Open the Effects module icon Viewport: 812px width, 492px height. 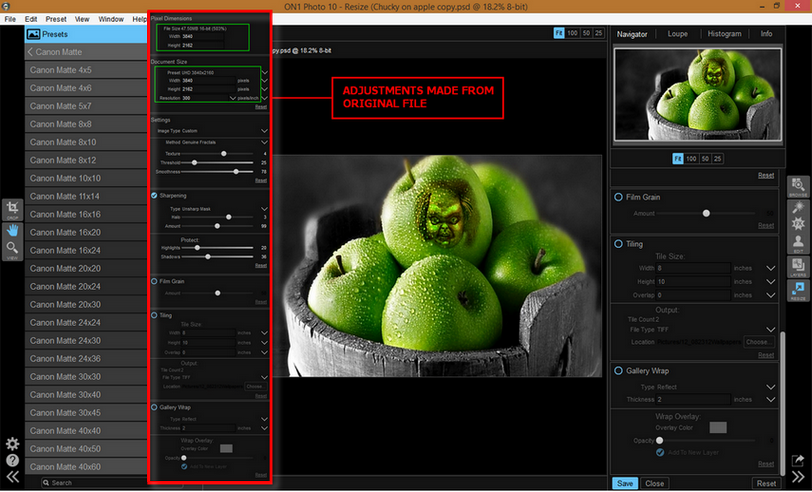[798, 224]
